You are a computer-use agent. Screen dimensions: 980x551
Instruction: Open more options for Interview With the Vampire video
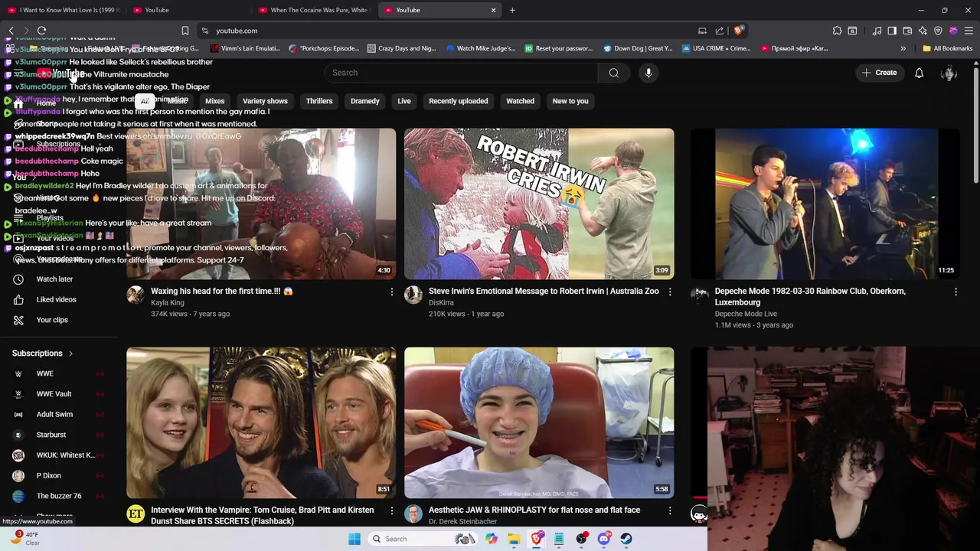(x=391, y=510)
